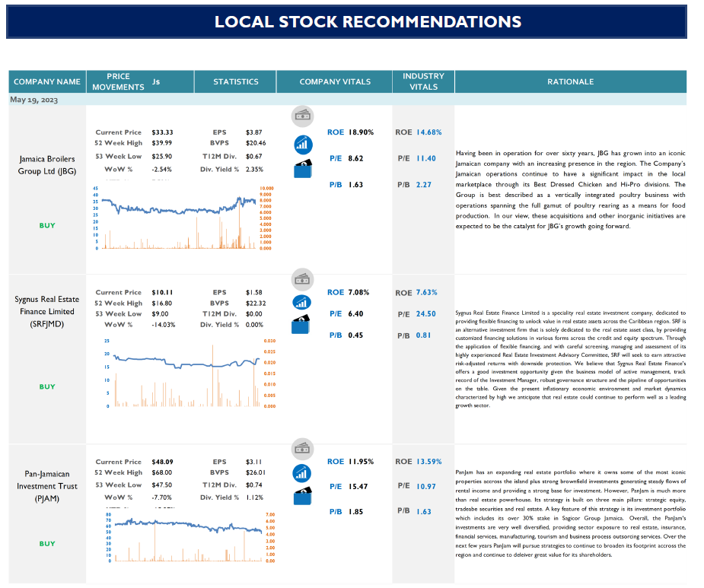Select the PRICE MOVEMENTS column header

pos(140,81)
